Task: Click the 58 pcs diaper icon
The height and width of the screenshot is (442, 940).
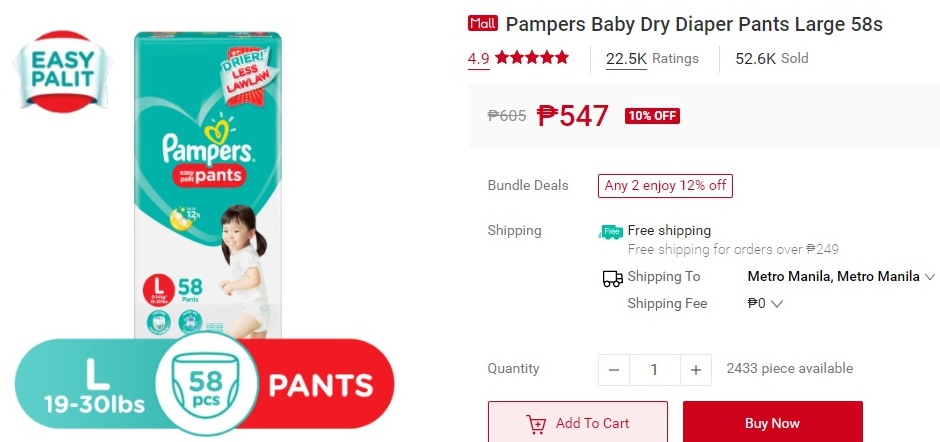Action: [207, 383]
